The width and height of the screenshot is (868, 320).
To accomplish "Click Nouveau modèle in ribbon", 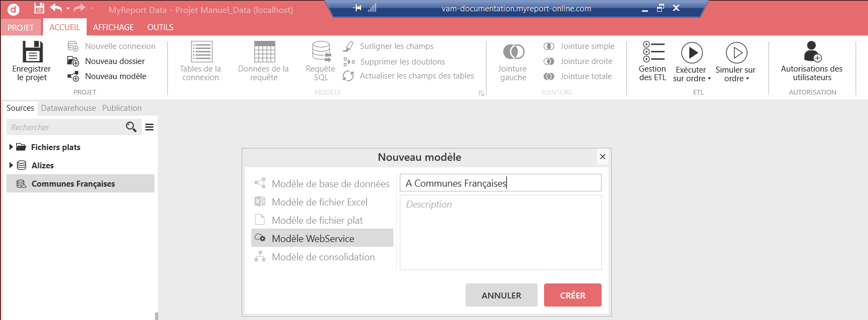I will 115,76.
